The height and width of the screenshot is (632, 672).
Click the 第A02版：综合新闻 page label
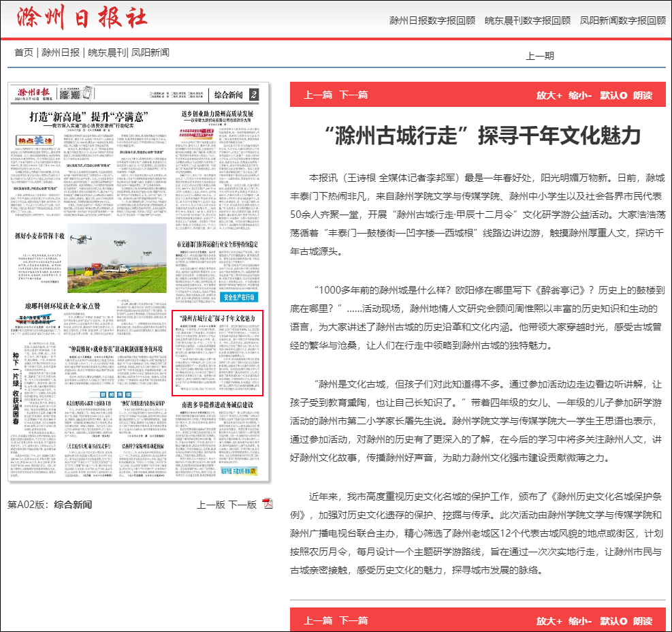50,505
